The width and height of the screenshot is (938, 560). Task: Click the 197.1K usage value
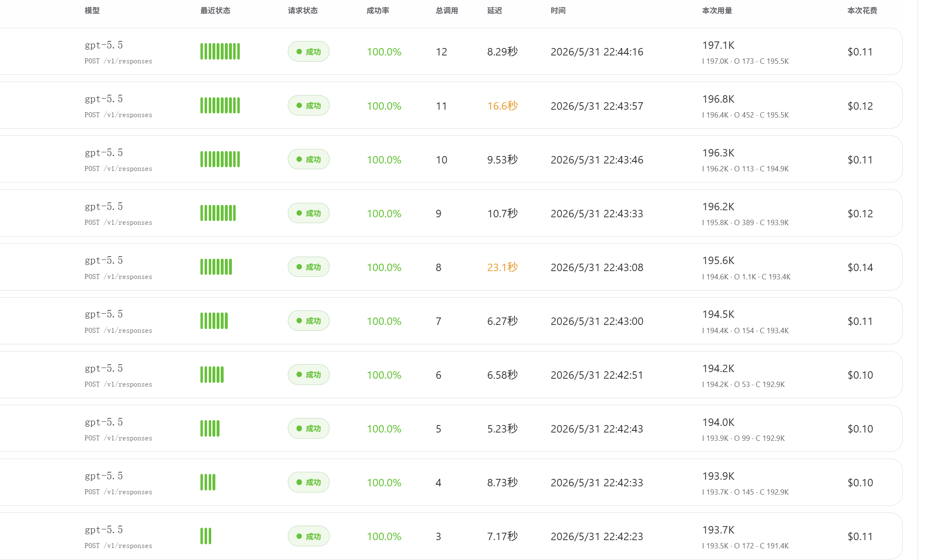click(718, 45)
